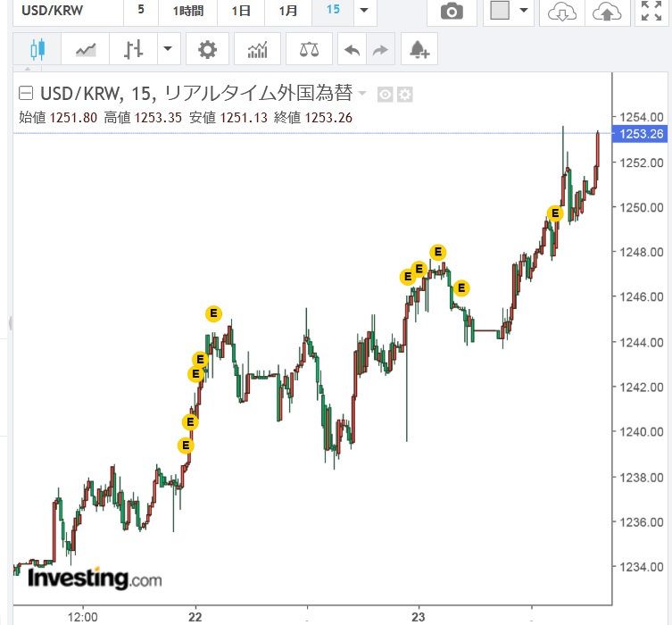
Task: Collapse the USD/KRW legend box
Action: pos(26,94)
